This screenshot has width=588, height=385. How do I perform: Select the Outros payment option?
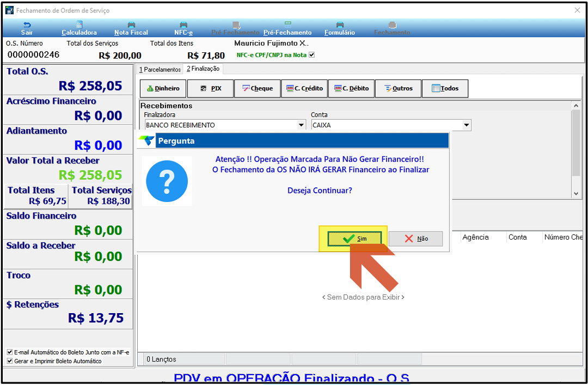[398, 89]
